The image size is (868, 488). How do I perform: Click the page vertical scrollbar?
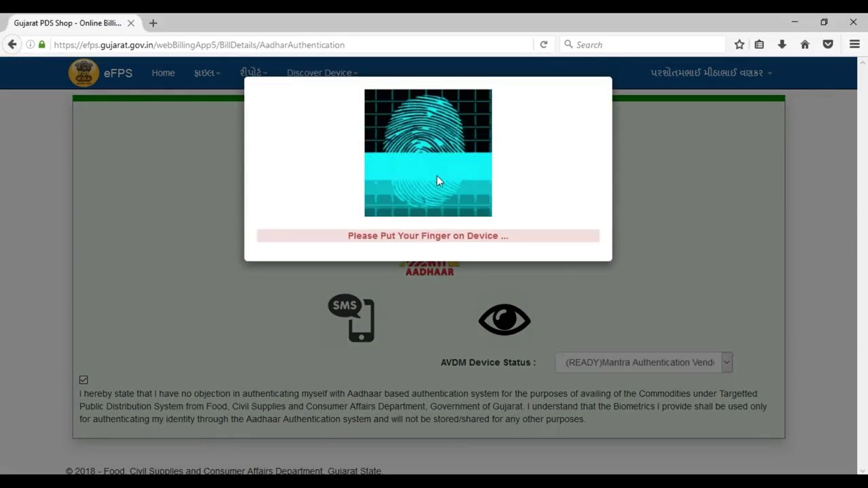point(863,264)
